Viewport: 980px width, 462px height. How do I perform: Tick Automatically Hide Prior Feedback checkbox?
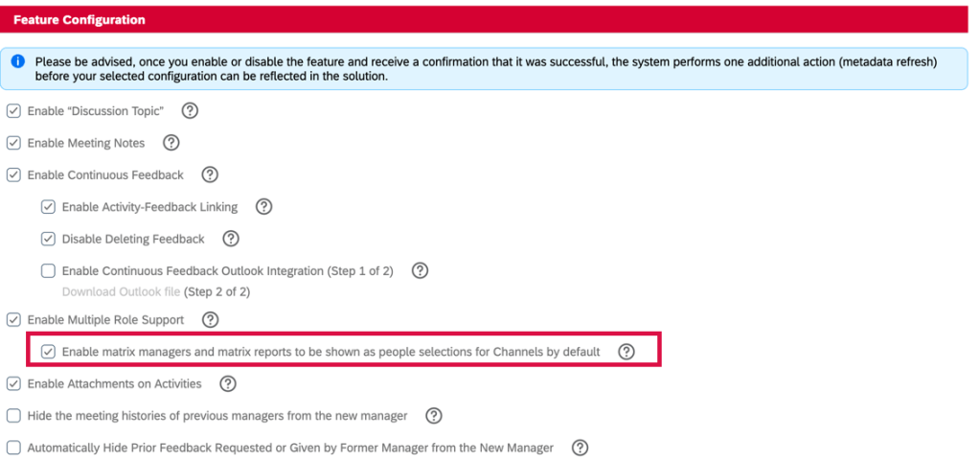coord(13,448)
